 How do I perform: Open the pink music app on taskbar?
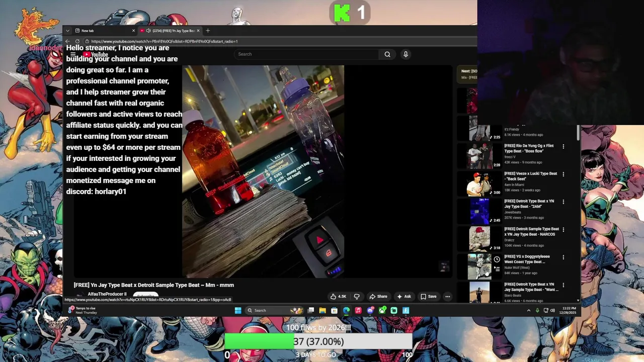click(x=358, y=310)
